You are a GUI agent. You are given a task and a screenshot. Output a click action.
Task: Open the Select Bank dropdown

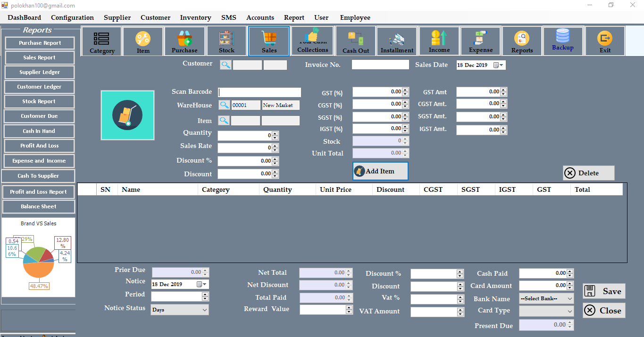point(546,299)
